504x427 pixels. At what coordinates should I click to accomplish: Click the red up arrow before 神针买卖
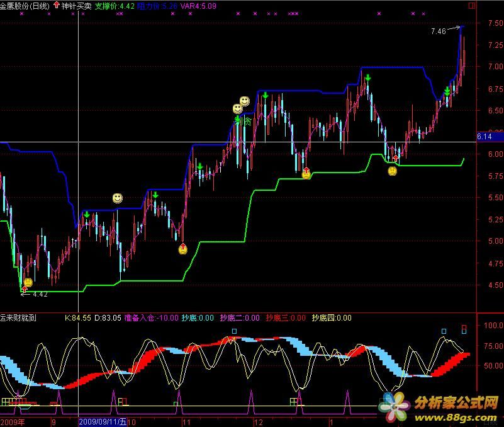pyautogui.click(x=57, y=5)
